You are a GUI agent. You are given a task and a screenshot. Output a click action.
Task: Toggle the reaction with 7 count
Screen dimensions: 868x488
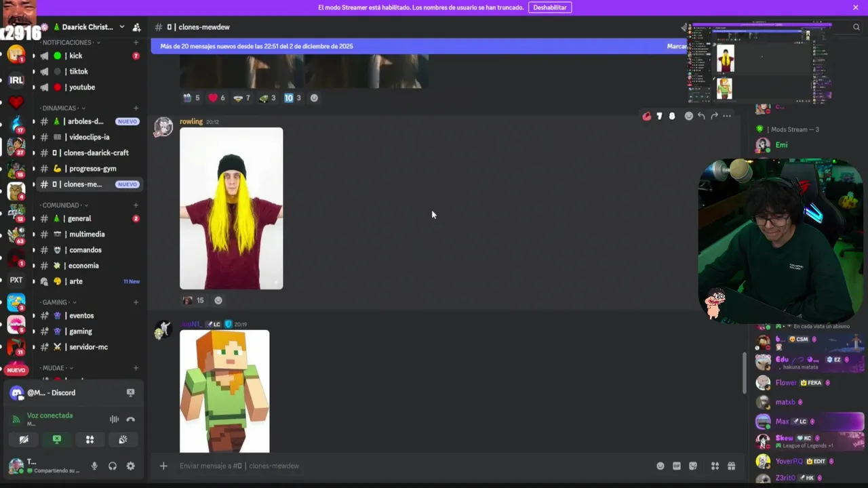241,98
